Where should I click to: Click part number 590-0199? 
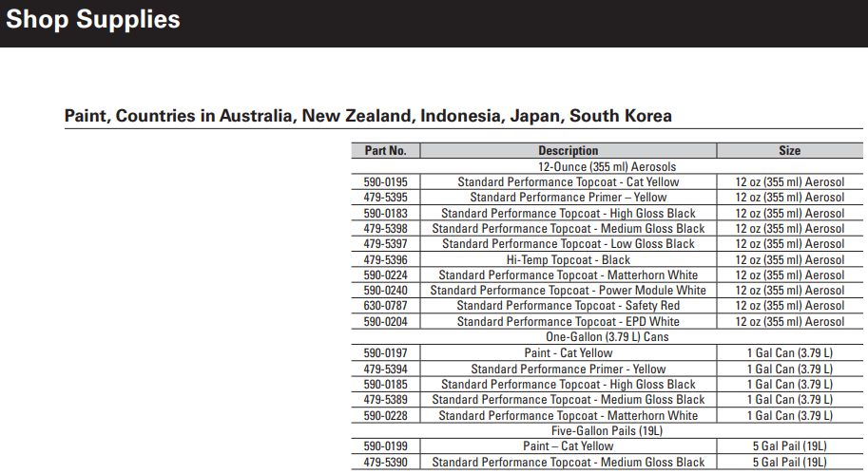pos(385,446)
